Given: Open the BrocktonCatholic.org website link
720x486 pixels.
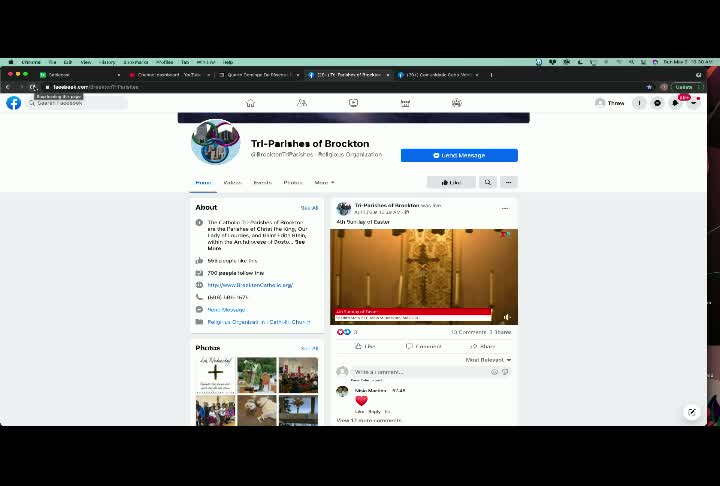Looking at the screenshot, I should click(250, 285).
